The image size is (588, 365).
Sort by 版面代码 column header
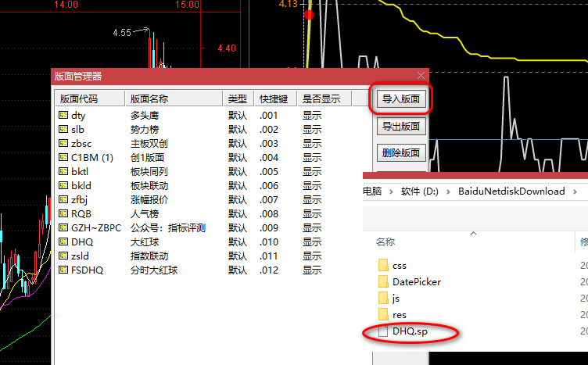[90, 99]
